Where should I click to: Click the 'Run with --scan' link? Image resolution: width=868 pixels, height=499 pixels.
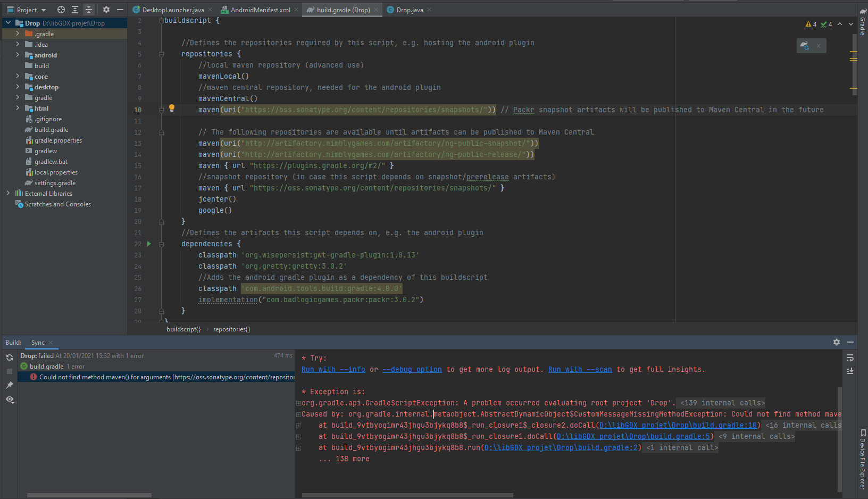point(579,369)
